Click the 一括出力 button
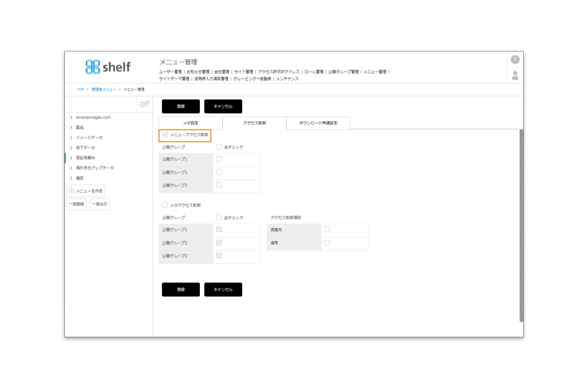Viewport: 588px width, 368px height. (100, 204)
